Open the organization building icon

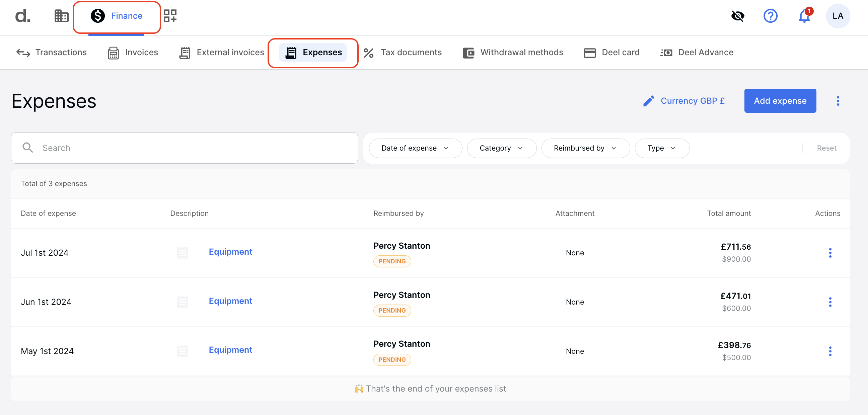pos(61,16)
